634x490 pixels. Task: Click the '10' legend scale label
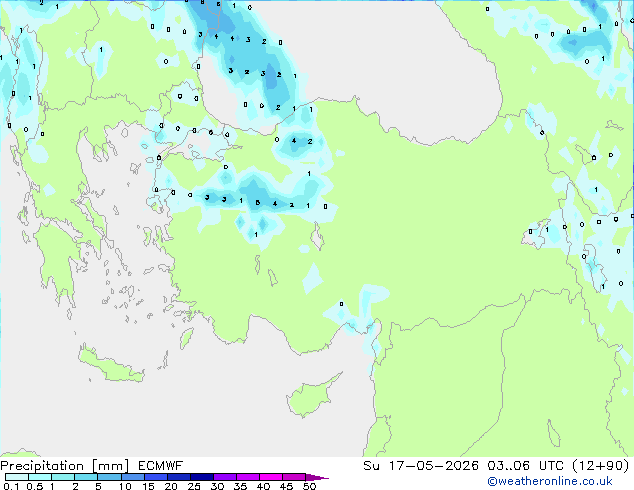pyautogui.click(x=125, y=486)
